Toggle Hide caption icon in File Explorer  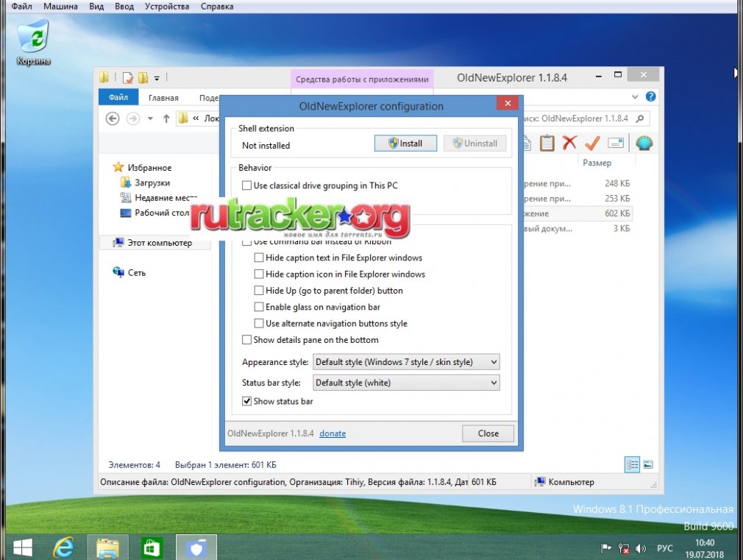pyautogui.click(x=339, y=274)
